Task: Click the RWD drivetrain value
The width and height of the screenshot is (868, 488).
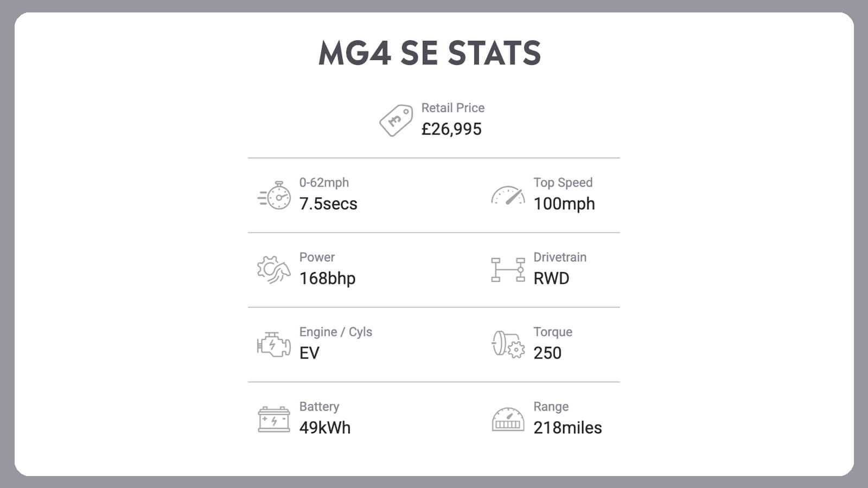Action: [x=551, y=278]
